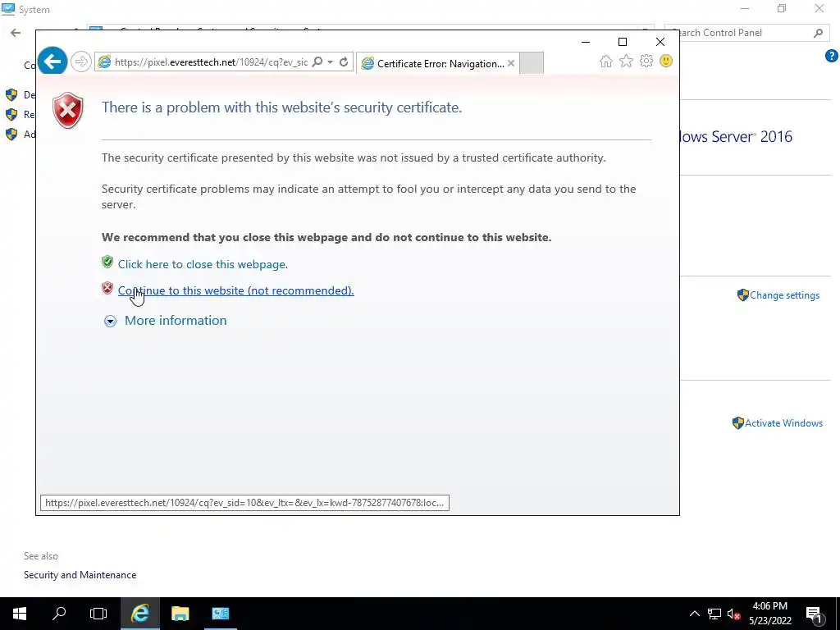840x630 pixels.
Task: Open the Windows Start menu
Action: coord(20,614)
